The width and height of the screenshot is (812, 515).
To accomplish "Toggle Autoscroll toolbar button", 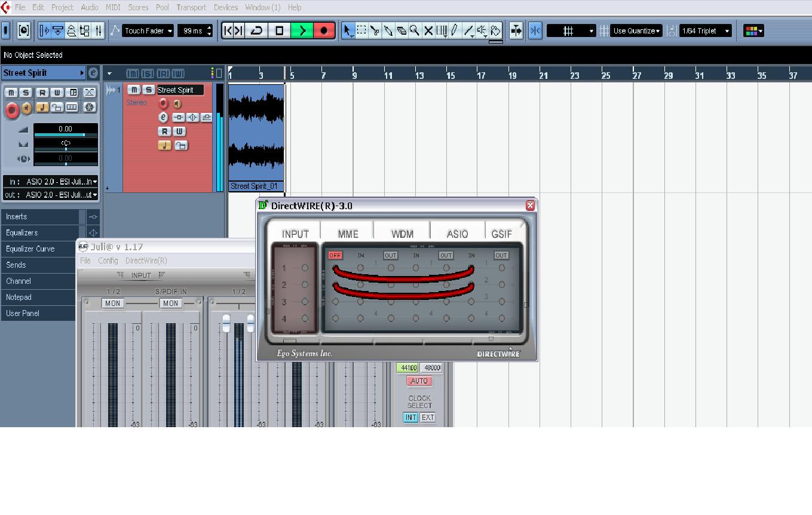I will 516,30.
